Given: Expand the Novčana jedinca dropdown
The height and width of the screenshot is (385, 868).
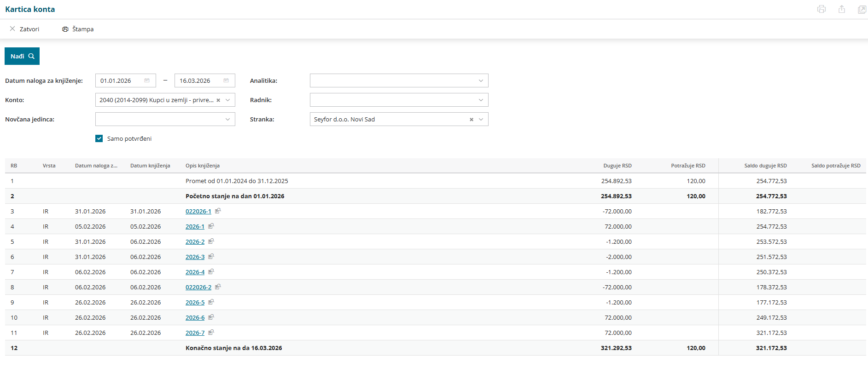Looking at the screenshot, I should pos(227,119).
